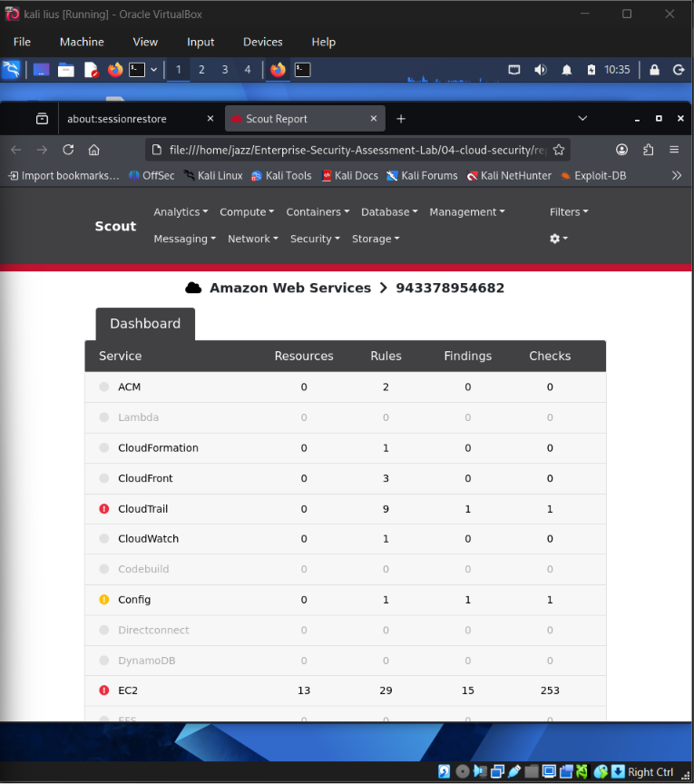Expand the Management dropdown
The image size is (694, 784).
click(467, 212)
